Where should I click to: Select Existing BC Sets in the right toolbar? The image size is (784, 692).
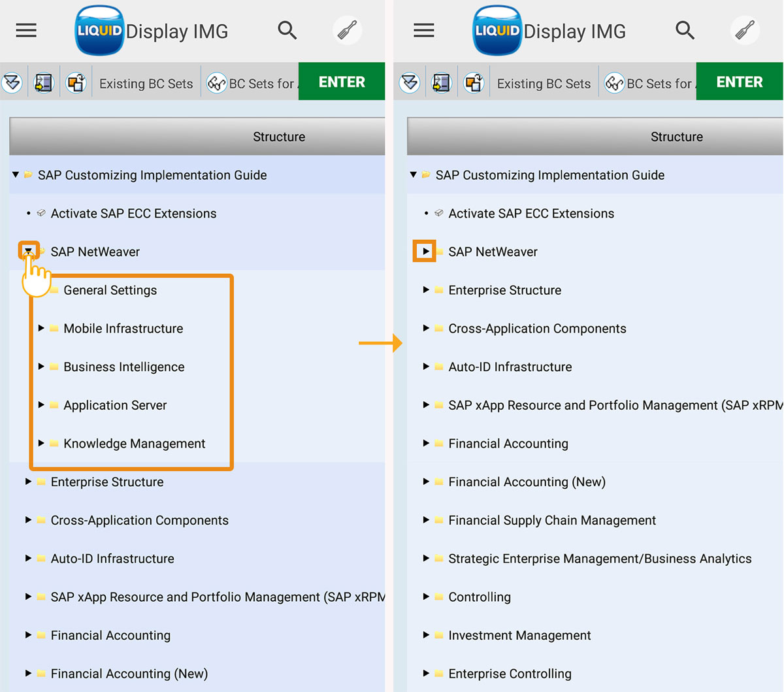click(544, 84)
